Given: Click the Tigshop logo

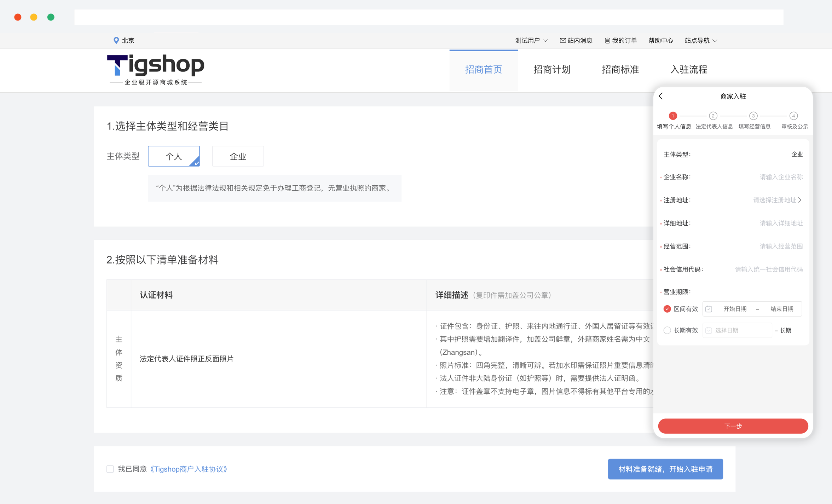Looking at the screenshot, I should coord(156,70).
